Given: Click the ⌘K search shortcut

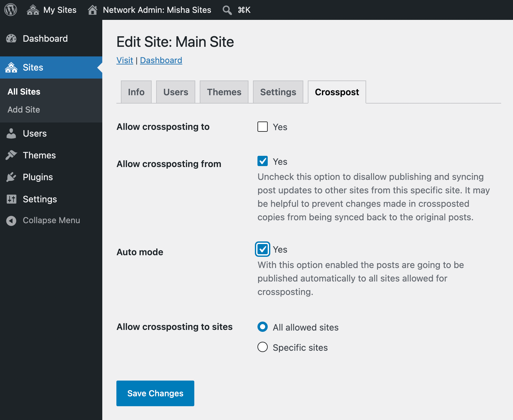Looking at the screenshot, I should pyautogui.click(x=244, y=10).
